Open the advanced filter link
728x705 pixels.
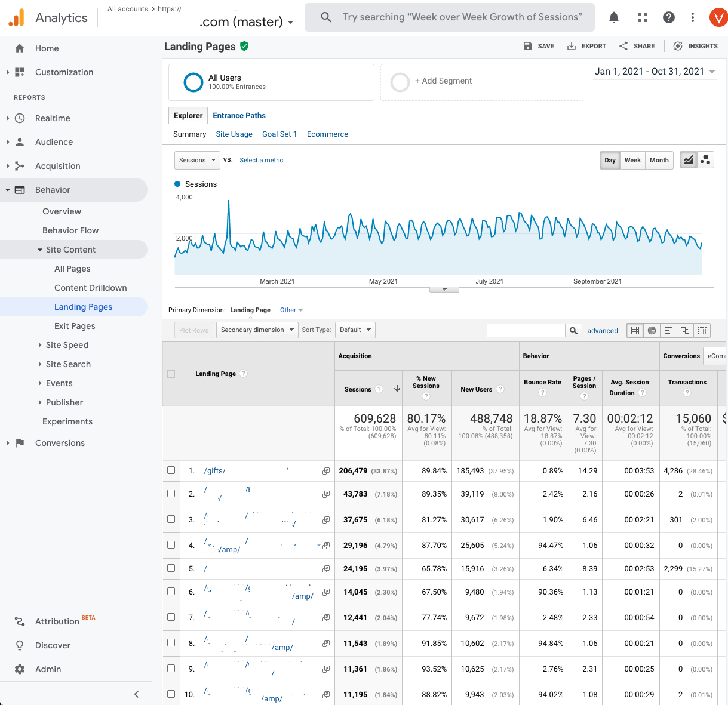(603, 330)
